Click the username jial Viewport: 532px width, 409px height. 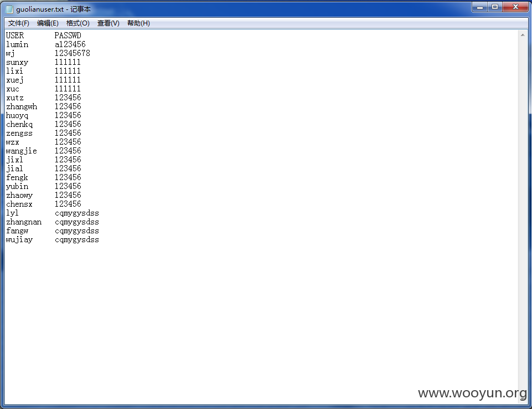point(14,168)
